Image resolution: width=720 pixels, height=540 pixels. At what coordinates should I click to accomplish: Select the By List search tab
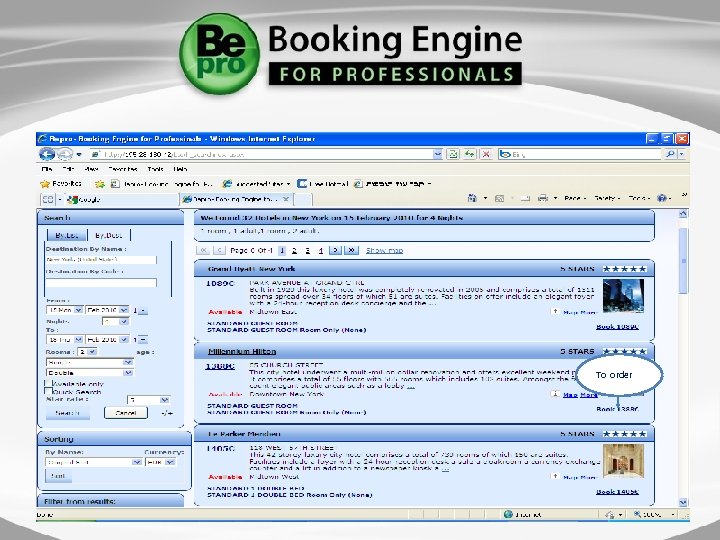(x=67, y=235)
